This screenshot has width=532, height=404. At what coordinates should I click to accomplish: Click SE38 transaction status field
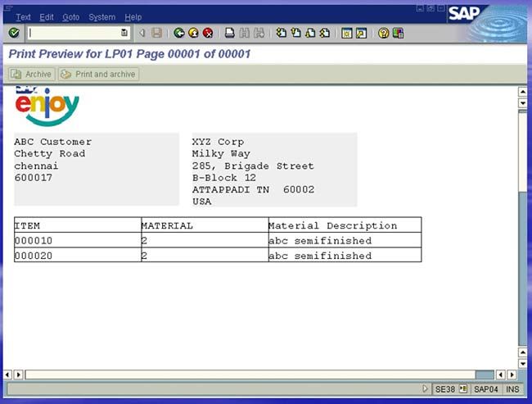[x=444, y=389]
